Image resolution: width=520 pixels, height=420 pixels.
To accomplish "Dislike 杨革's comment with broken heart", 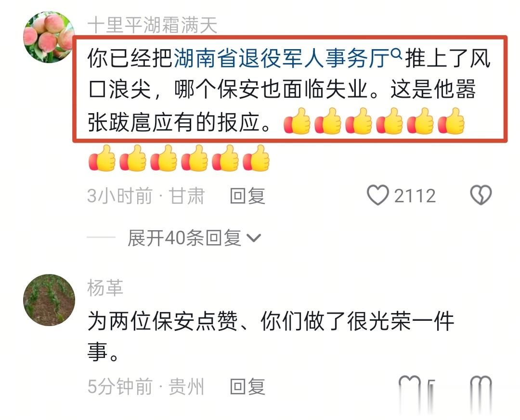I will pyautogui.click(x=481, y=386).
